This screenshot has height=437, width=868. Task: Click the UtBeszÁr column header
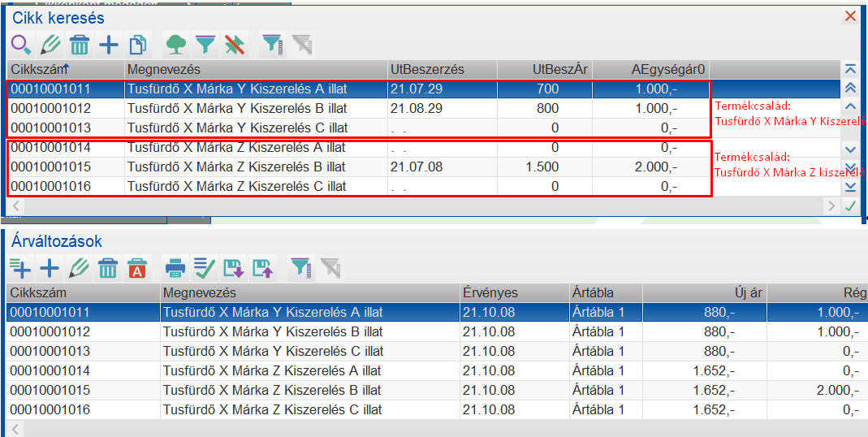545,69
